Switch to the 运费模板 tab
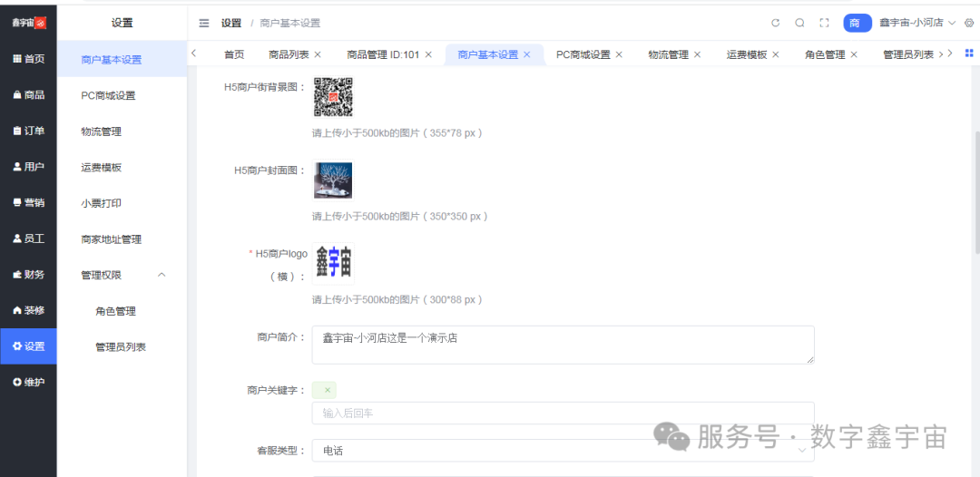The image size is (980, 477). coord(747,54)
